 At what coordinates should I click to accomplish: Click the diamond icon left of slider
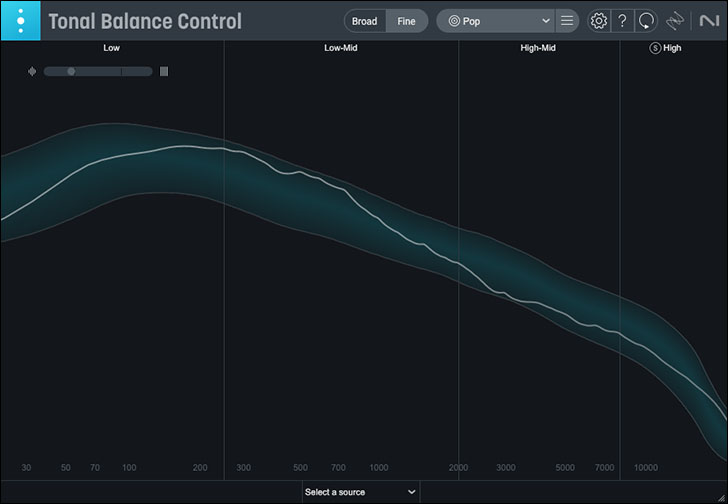32,71
